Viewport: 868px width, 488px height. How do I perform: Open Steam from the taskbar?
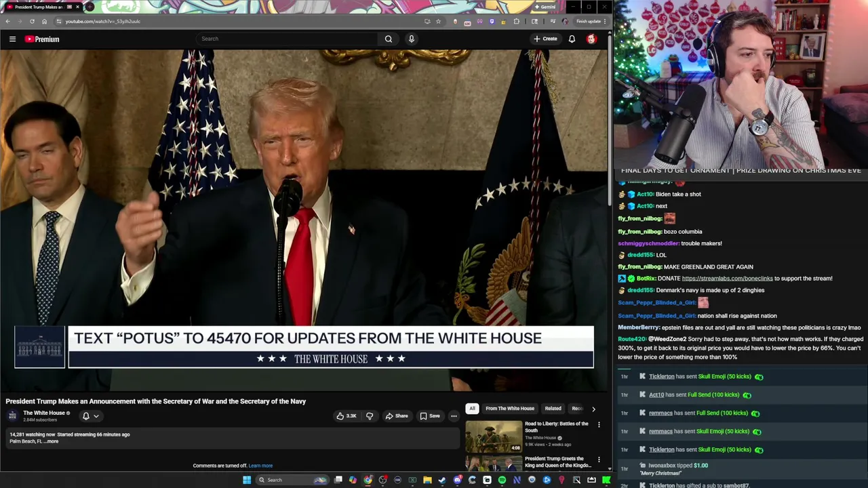point(442,480)
